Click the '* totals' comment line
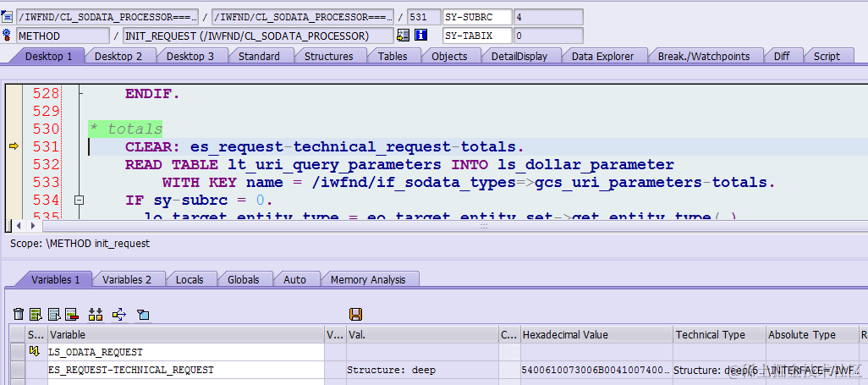This screenshot has height=385, width=868. (126, 129)
